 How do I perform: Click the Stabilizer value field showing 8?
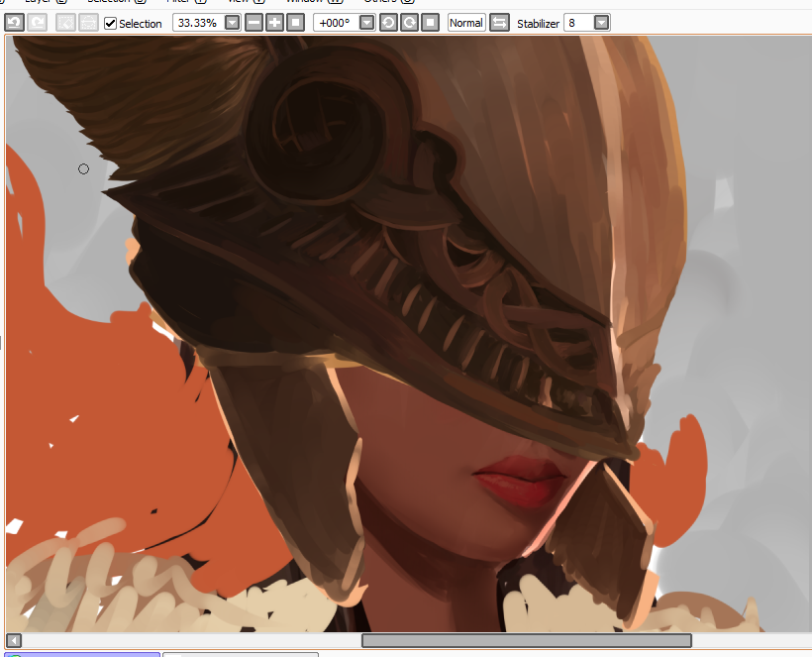tap(578, 23)
